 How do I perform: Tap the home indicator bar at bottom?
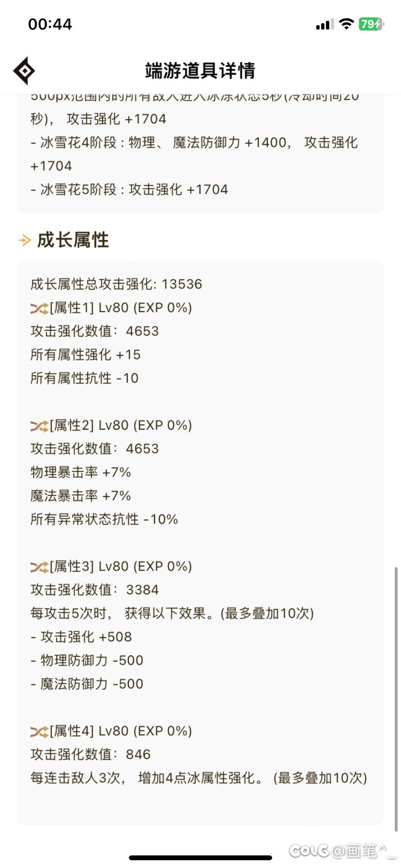(x=200, y=857)
